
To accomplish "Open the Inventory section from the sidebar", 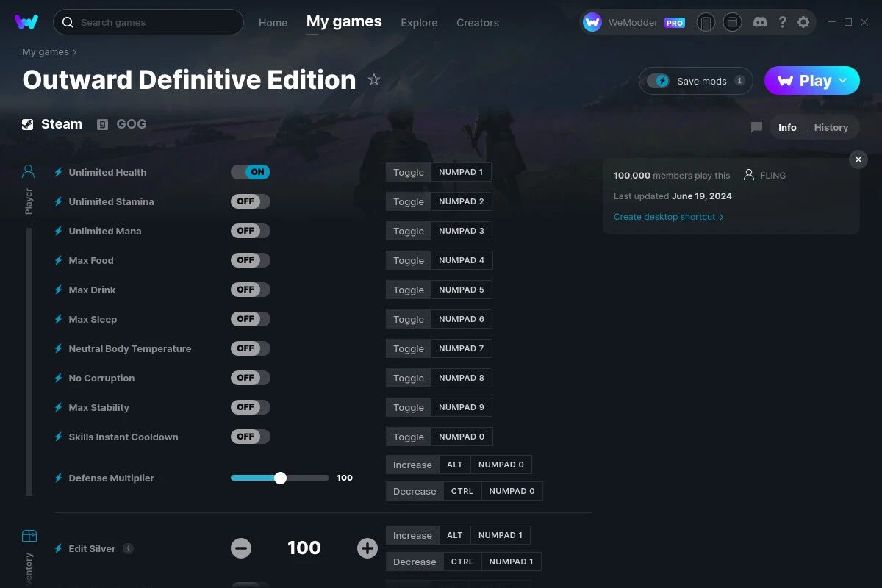I will 28,548.
